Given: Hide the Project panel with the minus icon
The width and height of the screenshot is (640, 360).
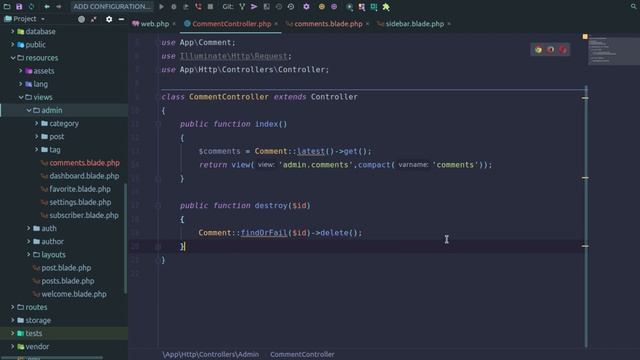Looking at the screenshot, I should [121, 19].
